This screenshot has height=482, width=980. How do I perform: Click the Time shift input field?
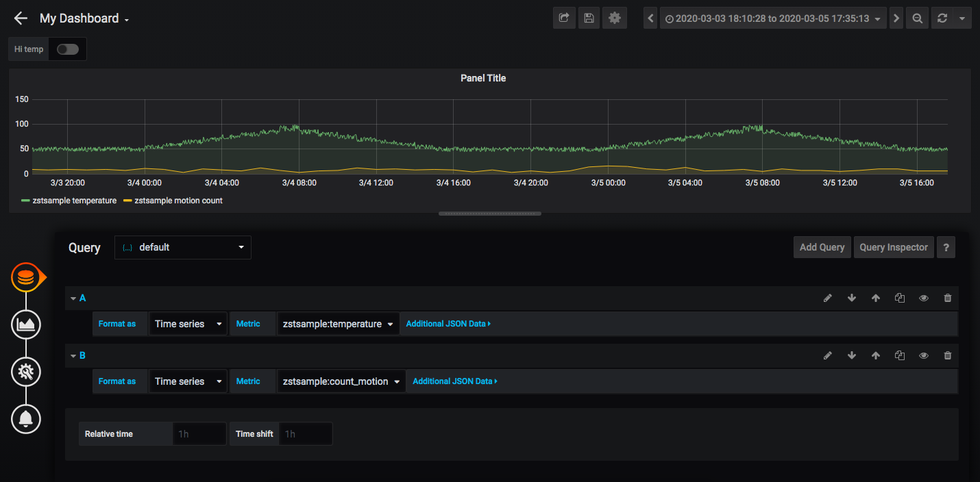[x=306, y=434]
